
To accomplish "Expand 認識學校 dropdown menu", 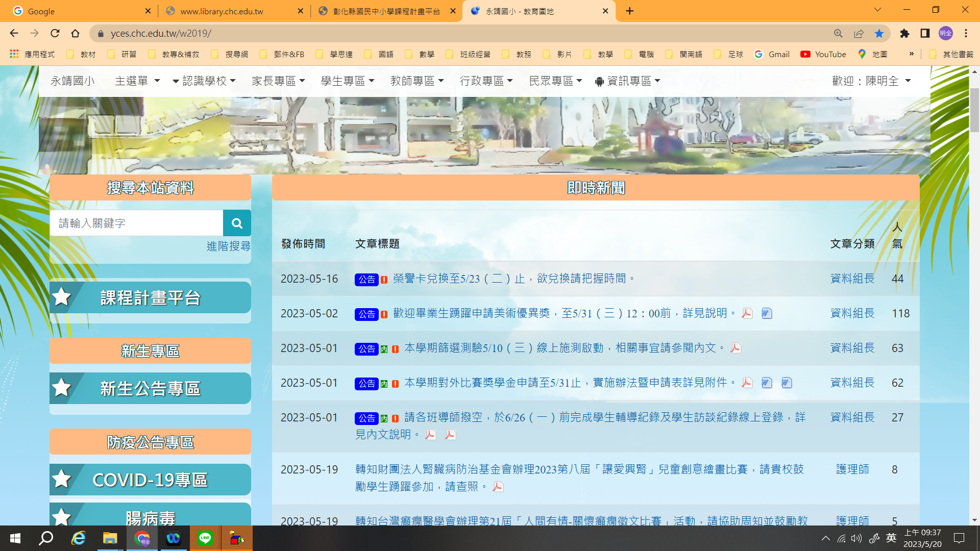I will [204, 81].
